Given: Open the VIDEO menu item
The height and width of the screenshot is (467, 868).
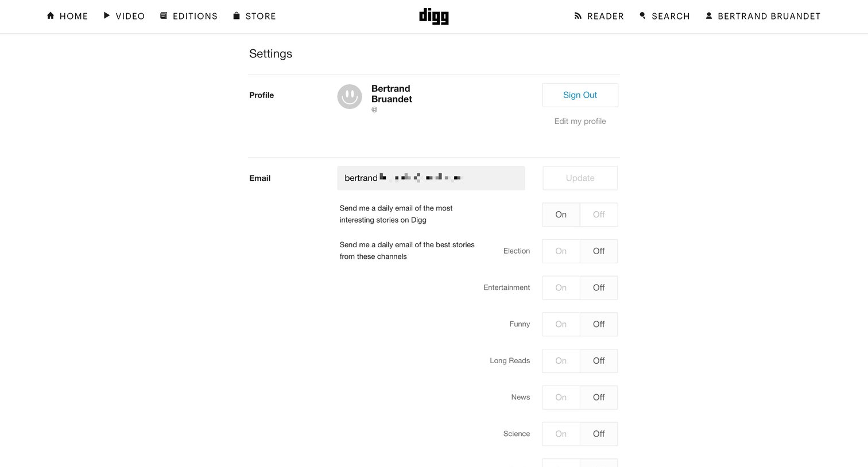Looking at the screenshot, I should click(130, 16).
